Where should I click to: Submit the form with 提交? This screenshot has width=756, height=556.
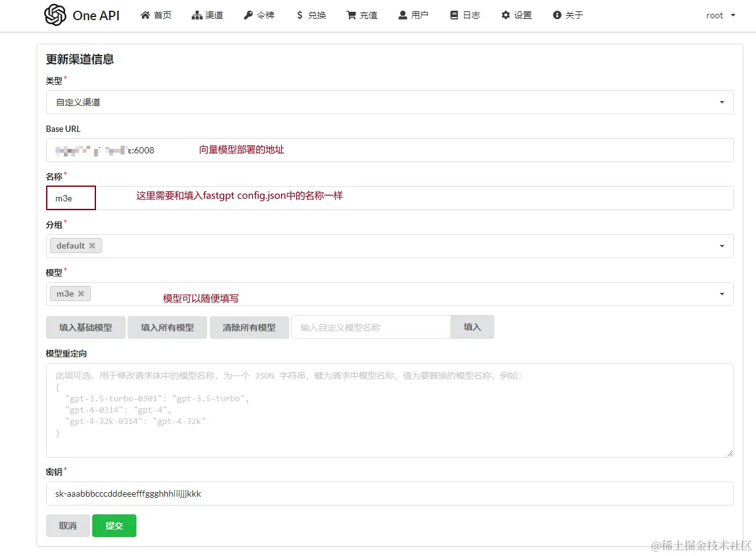point(114,526)
